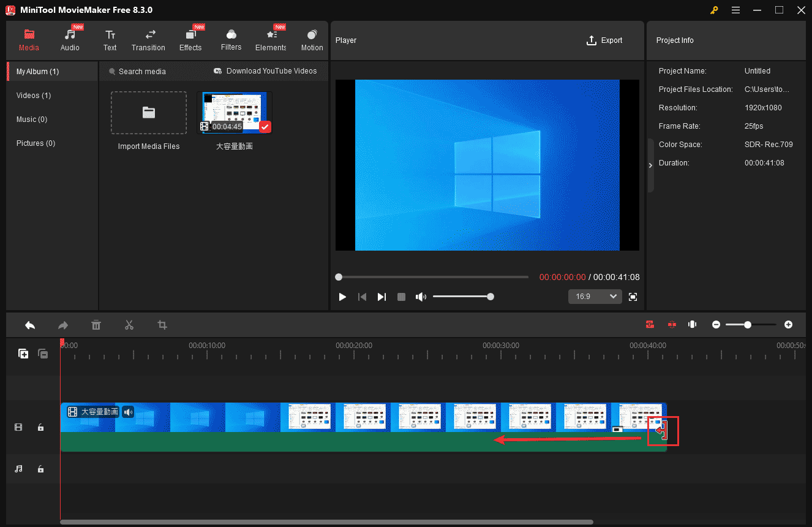Click the Resolution value 1920x1080

tap(763, 108)
